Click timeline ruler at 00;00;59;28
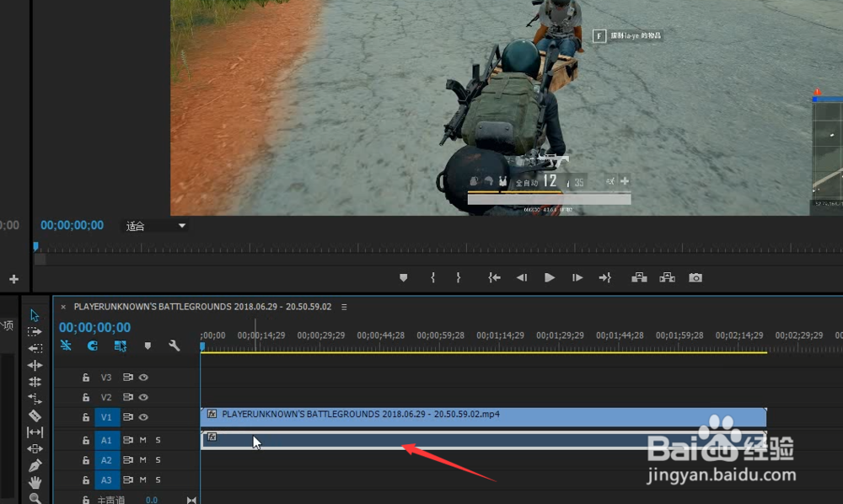Image resolution: width=843 pixels, height=504 pixels. (x=440, y=335)
